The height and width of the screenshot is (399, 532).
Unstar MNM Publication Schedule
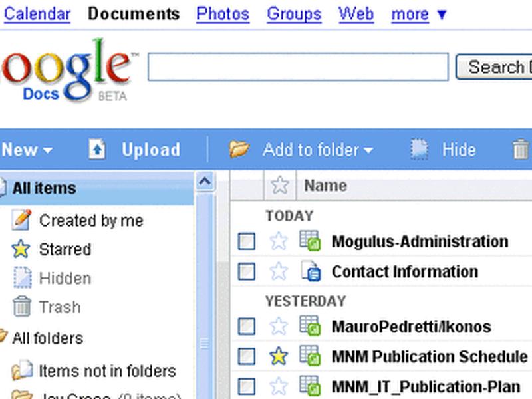279,356
